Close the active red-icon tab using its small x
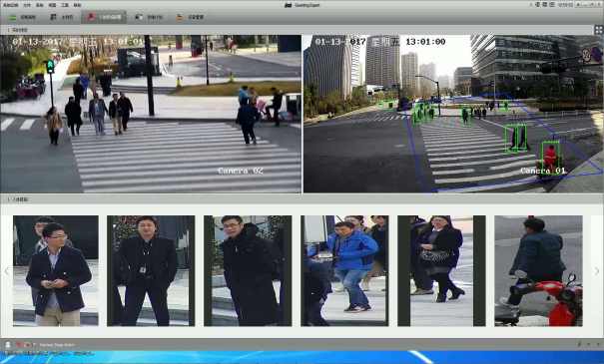The width and height of the screenshot is (604, 364). click(x=125, y=13)
